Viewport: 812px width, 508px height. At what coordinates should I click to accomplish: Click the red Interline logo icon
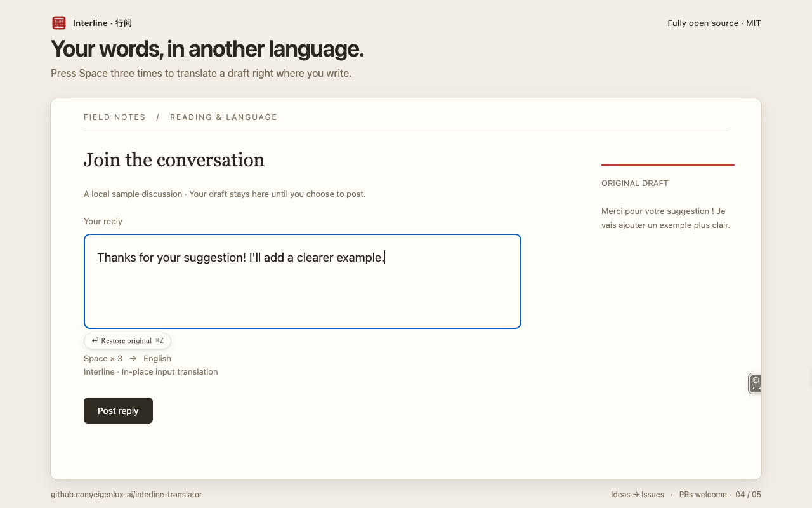coord(59,23)
